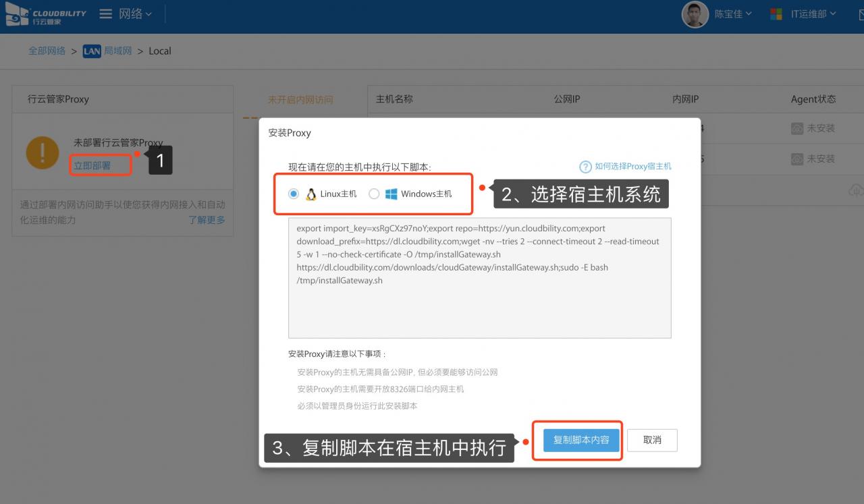Expand the 网络 module dropdown
864x504 pixels.
[x=136, y=13]
